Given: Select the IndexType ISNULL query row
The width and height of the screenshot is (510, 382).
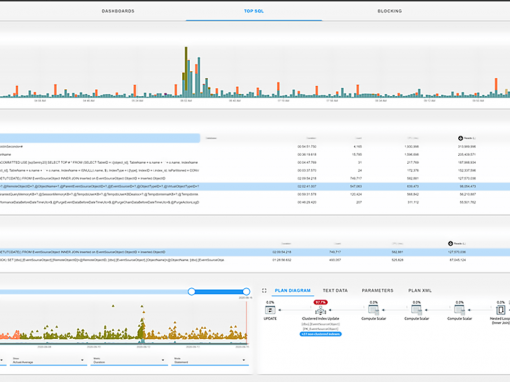Looking at the screenshot, I should coord(255,170).
